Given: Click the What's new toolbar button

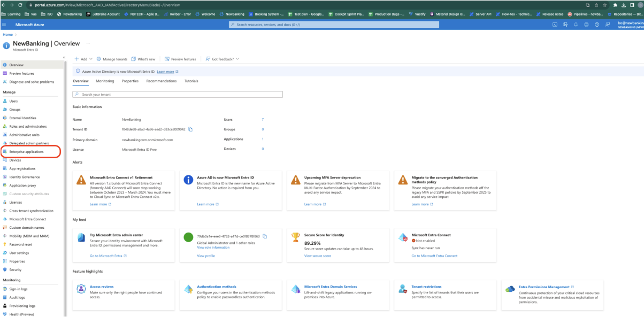Looking at the screenshot, I should [143, 59].
